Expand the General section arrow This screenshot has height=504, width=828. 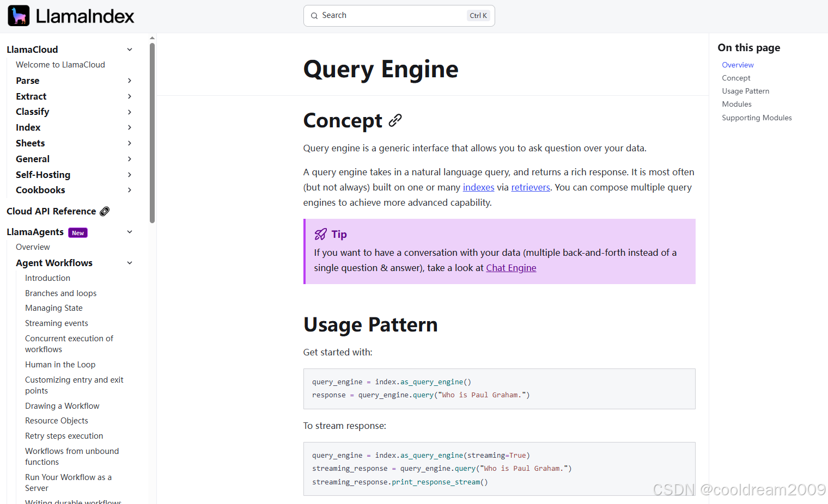click(130, 159)
